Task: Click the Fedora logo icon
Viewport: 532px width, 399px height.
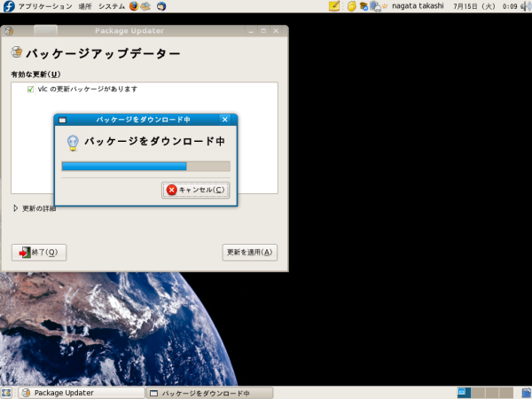Action: [x=9, y=6]
